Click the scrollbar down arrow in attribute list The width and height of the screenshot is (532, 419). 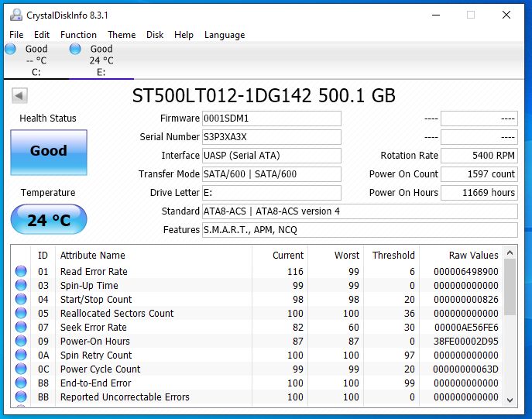click(x=510, y=400)
